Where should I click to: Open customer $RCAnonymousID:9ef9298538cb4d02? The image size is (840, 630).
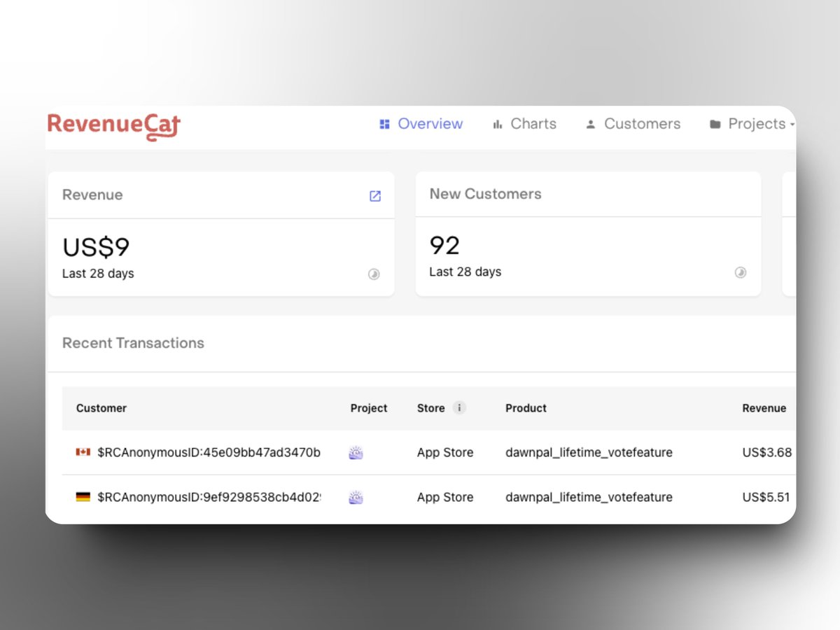coord(209,498)
